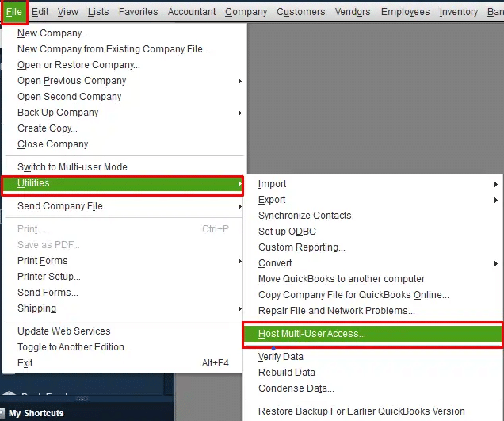The image size is (504, 421).
Task: Select Restore Backup For Earlier QuickBooks Version
Action: [373, 411]
